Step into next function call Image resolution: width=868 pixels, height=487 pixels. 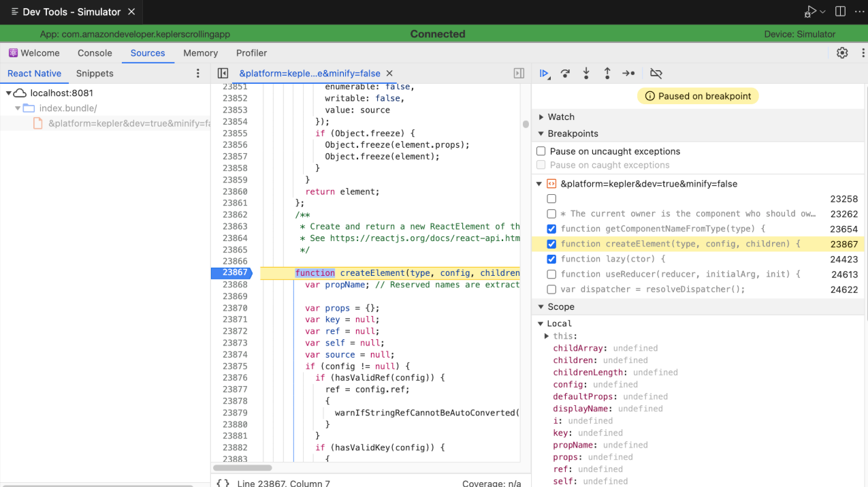(x=586, y=74)
